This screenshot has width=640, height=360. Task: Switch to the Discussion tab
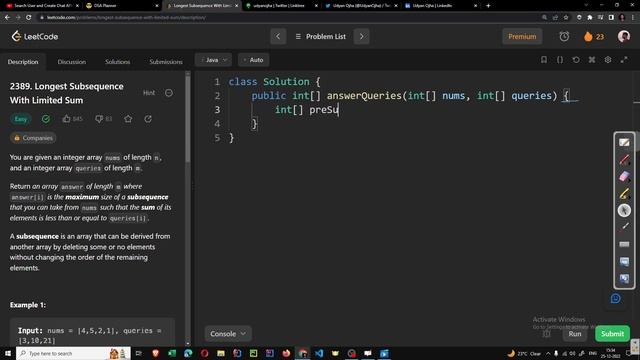(71, 62)
